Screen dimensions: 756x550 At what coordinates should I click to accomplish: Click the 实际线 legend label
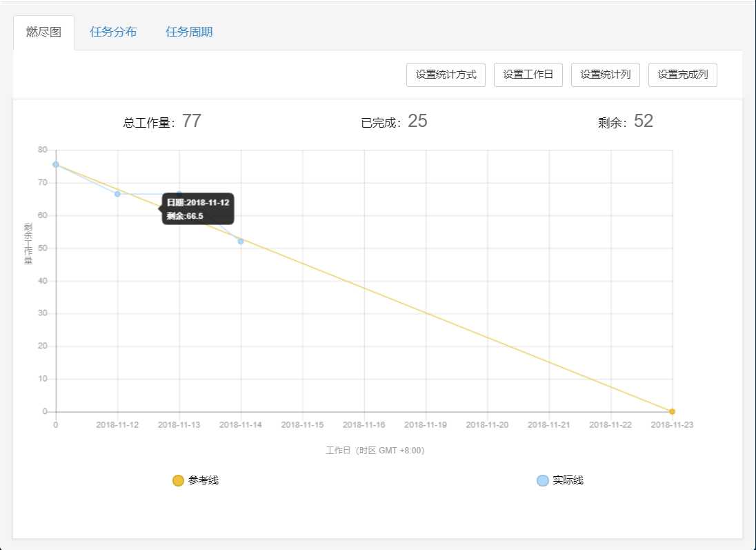[x=568, y=480]
